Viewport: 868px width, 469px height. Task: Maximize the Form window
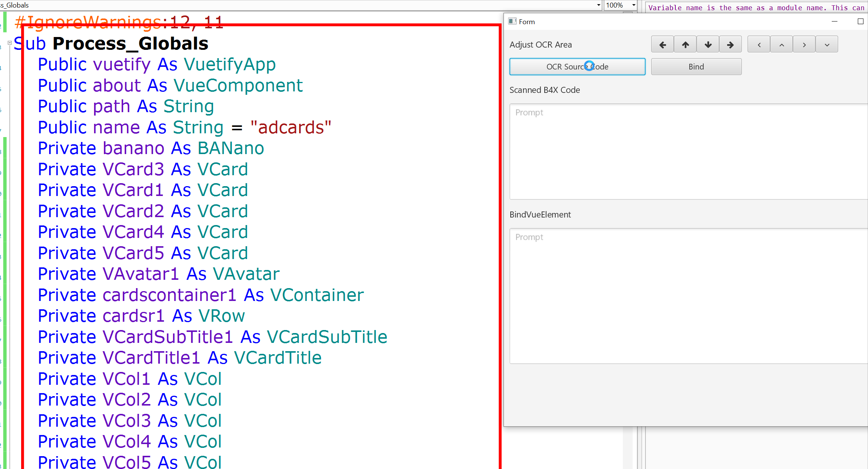point(860,22)
